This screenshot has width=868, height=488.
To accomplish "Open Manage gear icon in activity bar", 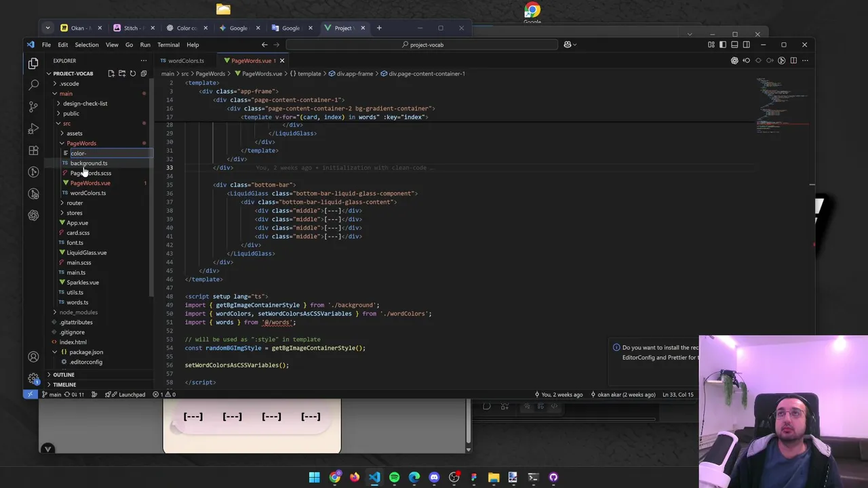I will tap(33, 378).
